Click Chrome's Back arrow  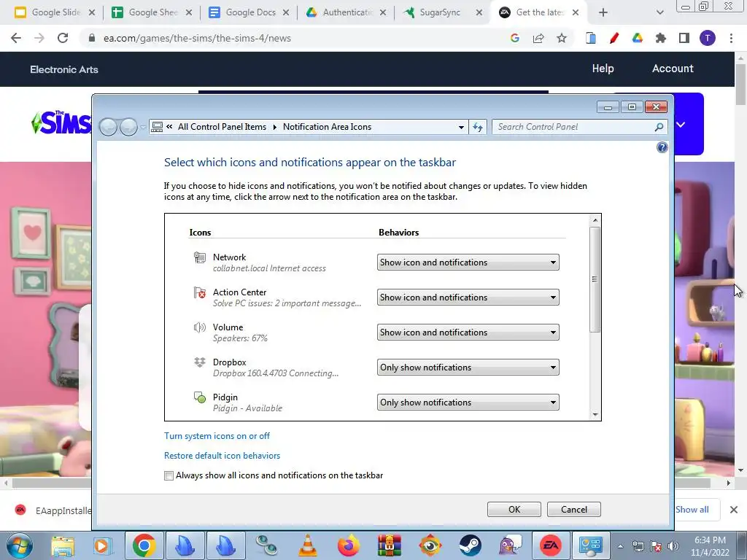tap(16, 38)
